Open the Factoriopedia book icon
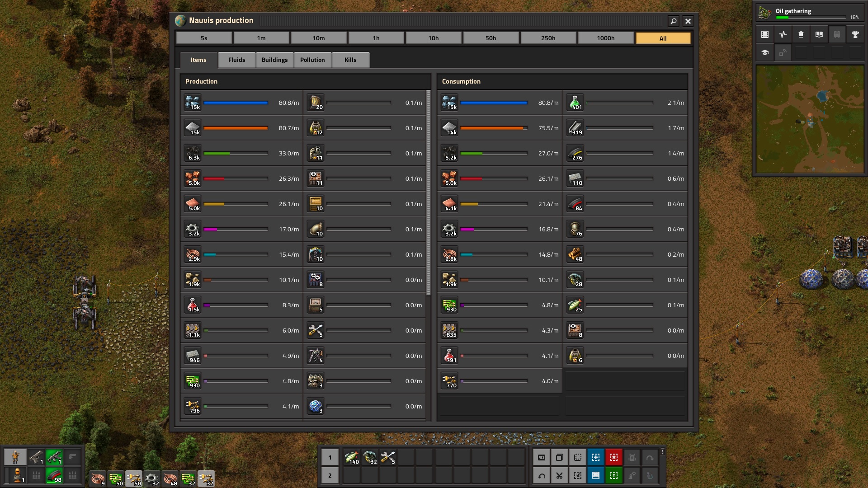 [819, 34]
